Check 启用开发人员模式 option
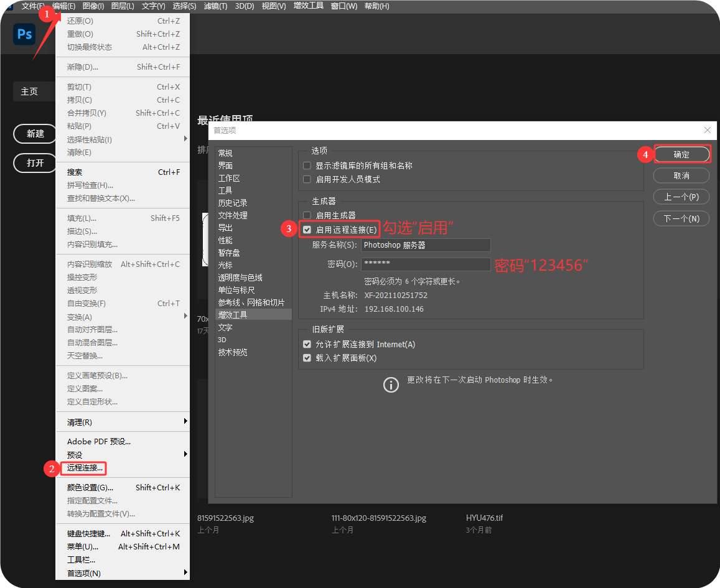The image size is (720, 588). click(x=307, y=179)
